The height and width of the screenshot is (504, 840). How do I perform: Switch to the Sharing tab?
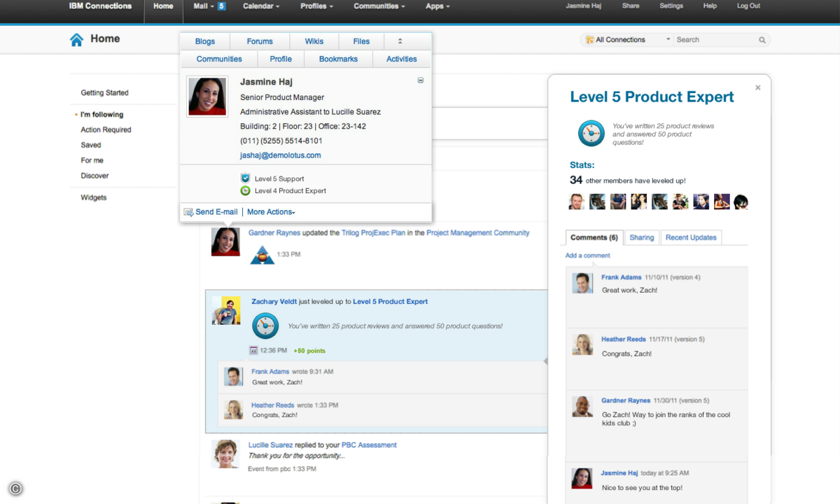point(641,237)
